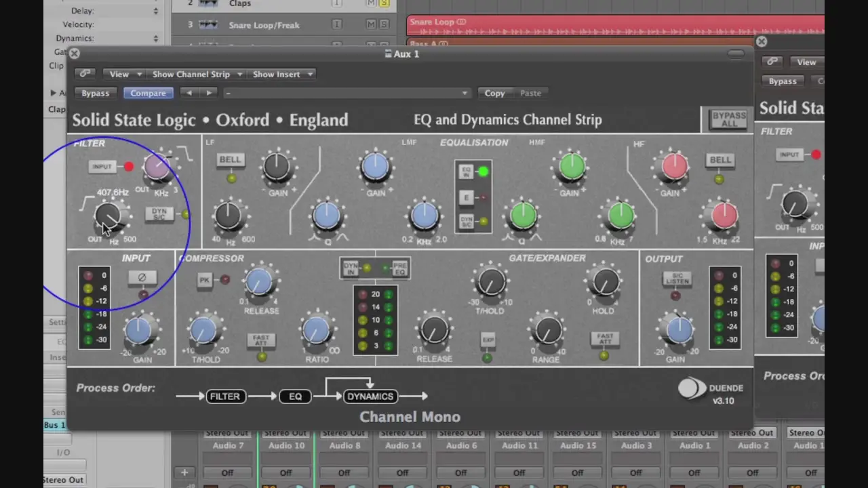Image resolution: width=868 pixels, height=488 pixels.
Task: Toggle the E button in Equalisation
Action: click(x=466, y=198)
